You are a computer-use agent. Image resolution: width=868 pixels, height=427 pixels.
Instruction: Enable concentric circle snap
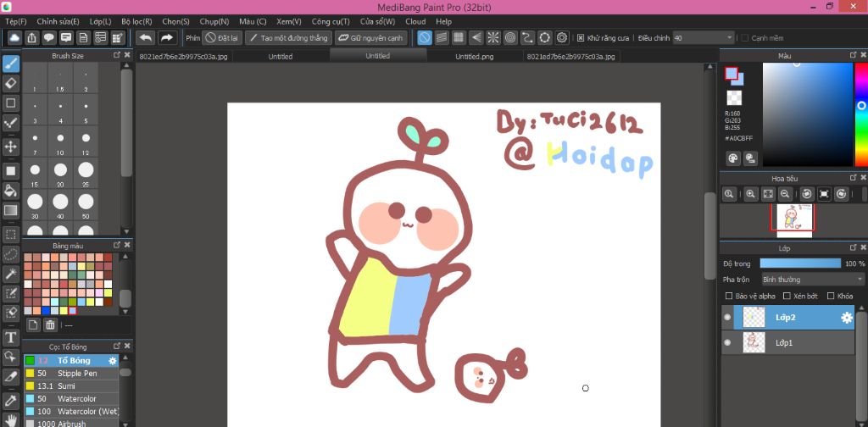click(509, 37)
